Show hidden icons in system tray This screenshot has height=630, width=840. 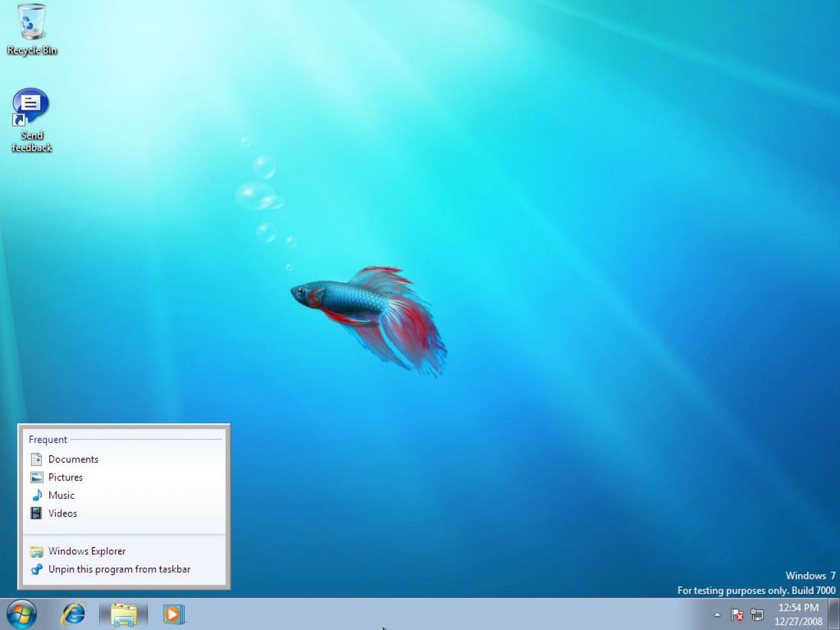[717, 615]
